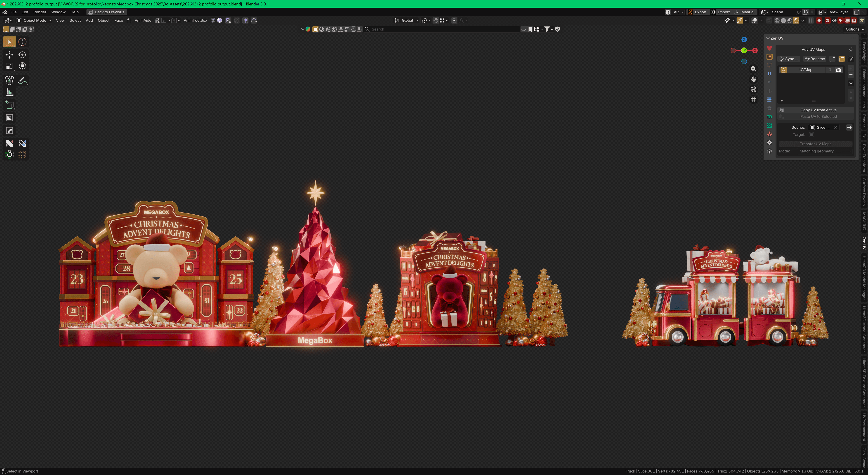Toggle camera view navigation button

tap(753, 89)
